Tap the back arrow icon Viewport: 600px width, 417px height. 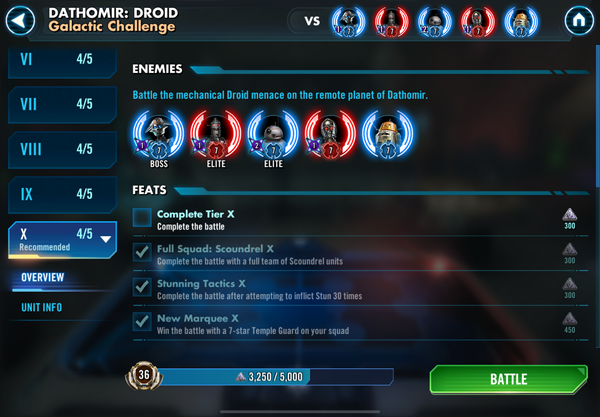20,20
